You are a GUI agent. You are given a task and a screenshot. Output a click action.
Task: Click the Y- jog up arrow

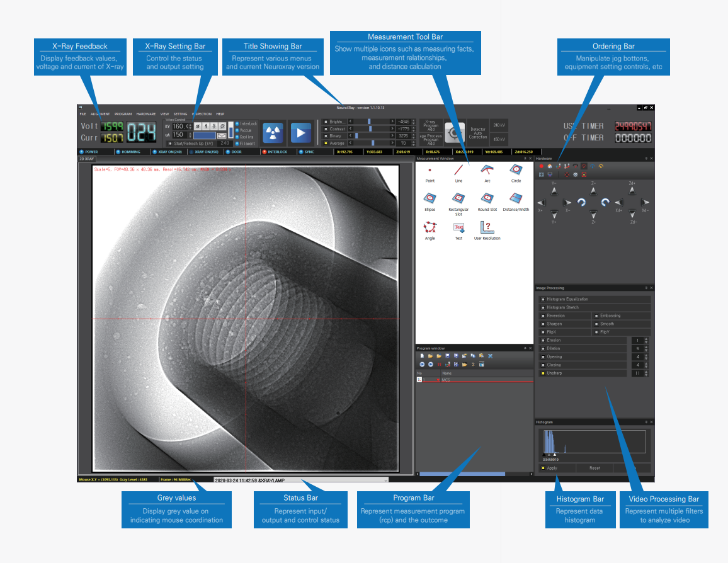pos(554,191)
